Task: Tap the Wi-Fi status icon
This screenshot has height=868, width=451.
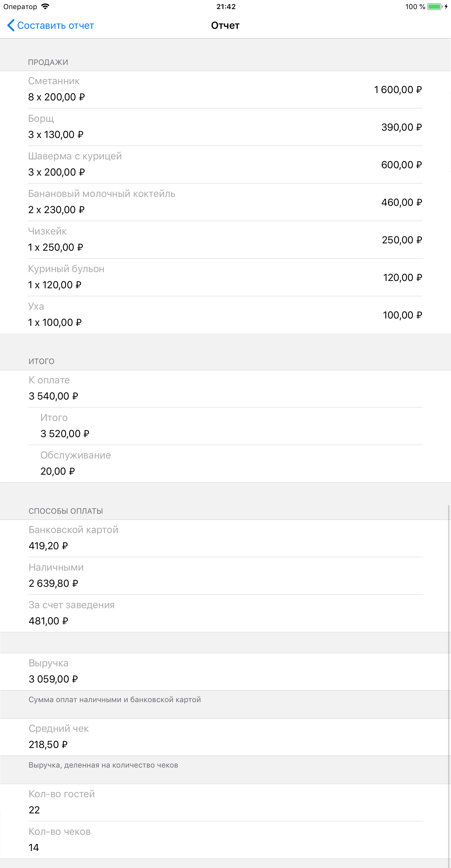Action: (x=45, y=6)
